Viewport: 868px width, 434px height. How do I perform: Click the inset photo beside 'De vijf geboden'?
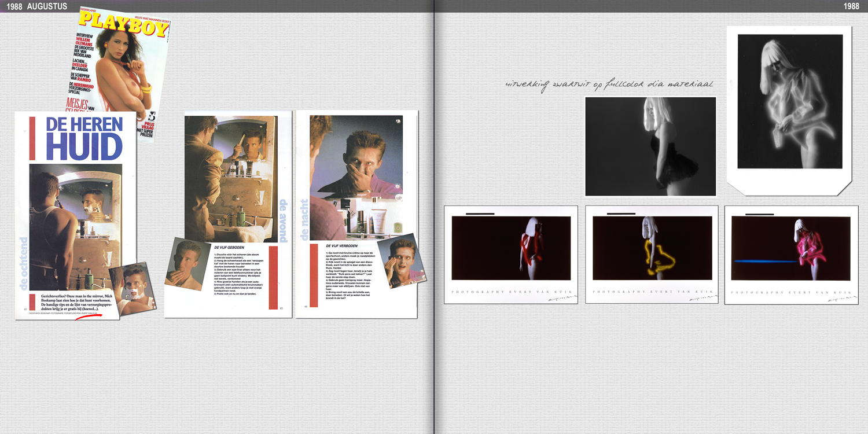click(187, 264)
